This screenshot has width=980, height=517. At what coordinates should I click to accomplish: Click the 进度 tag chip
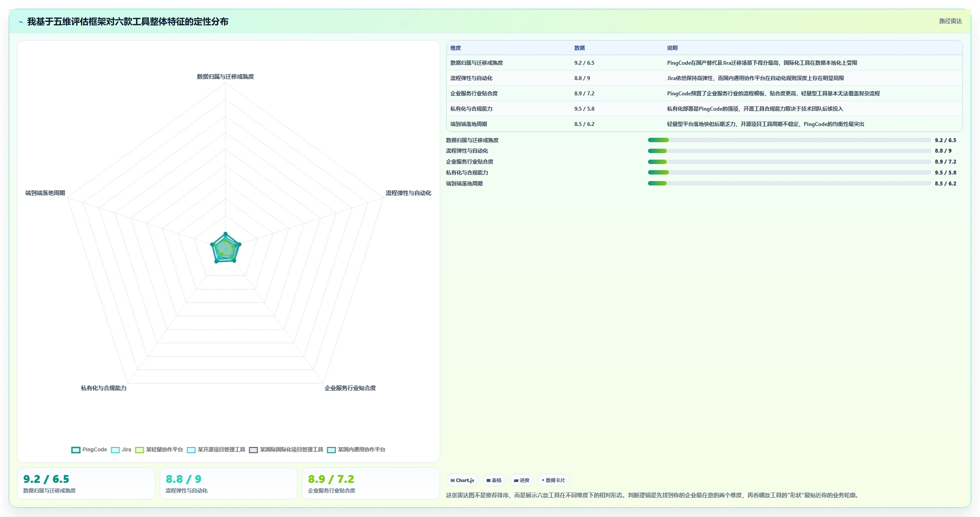521,480
